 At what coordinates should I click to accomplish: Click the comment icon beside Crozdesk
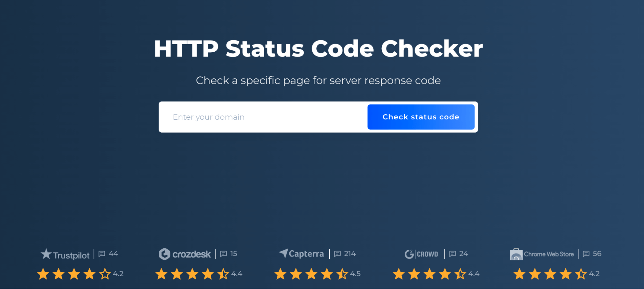[223, 254]
